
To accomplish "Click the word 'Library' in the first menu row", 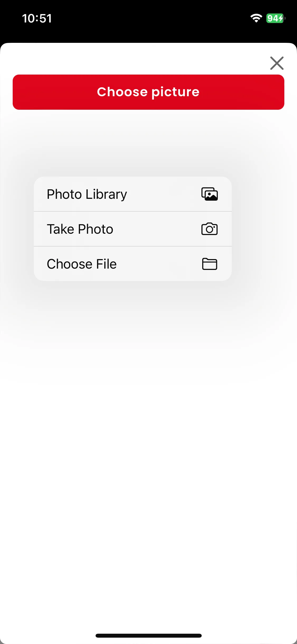I will click(106, 195).
